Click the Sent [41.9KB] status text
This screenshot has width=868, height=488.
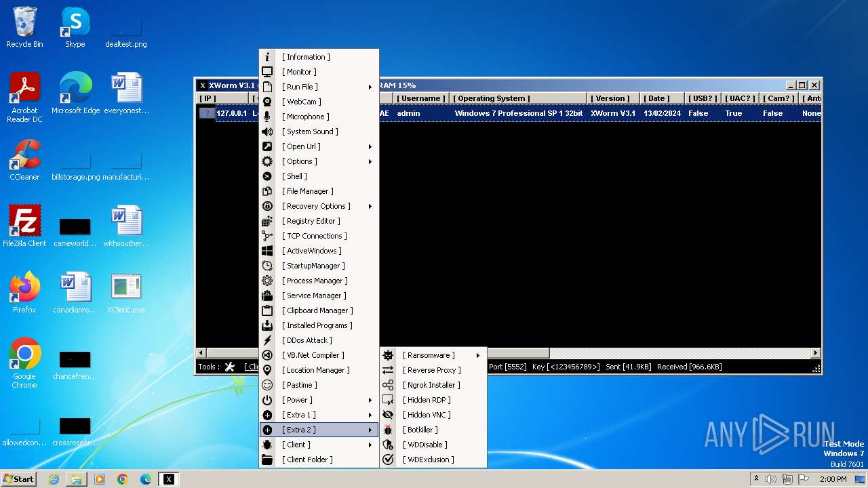click(629, 367)
